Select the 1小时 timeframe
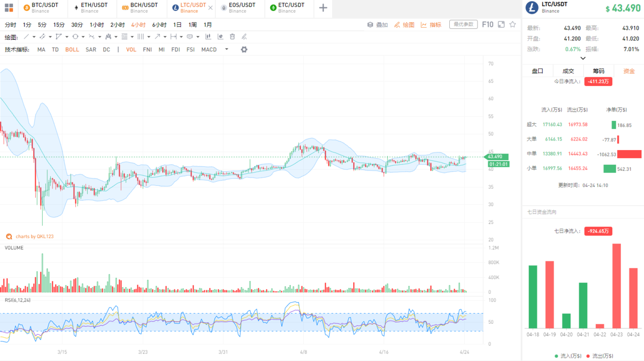The height and width of the screenshot is (361, 644). coord(97,25)
